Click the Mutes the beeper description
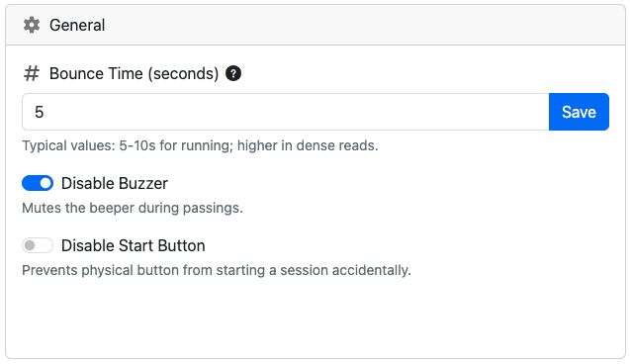The height and width of the screenshot is (364, 630). tap(133, 208)
